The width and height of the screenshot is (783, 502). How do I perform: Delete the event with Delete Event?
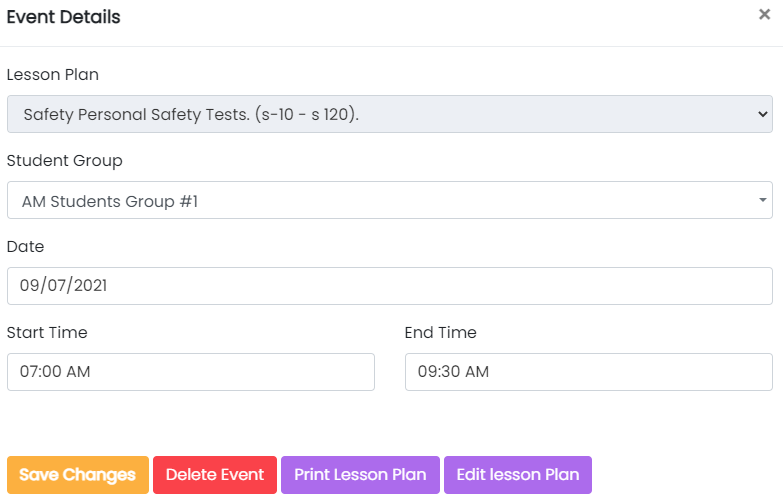pyautogui.click(x=215, y=475)
